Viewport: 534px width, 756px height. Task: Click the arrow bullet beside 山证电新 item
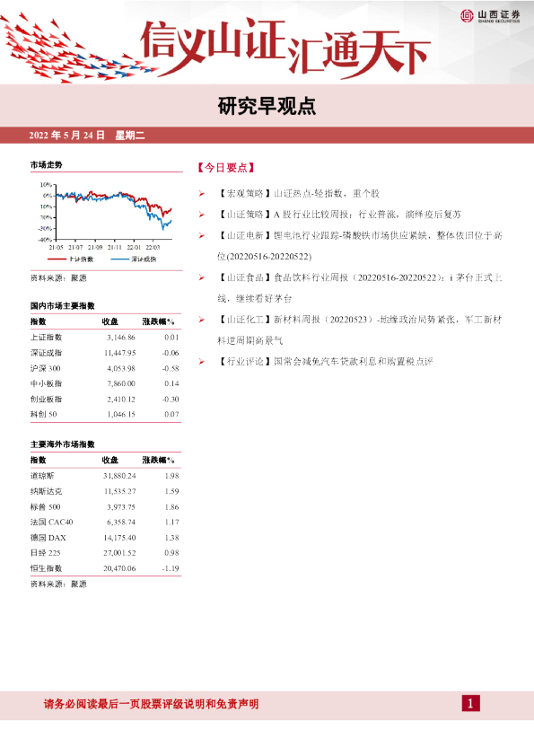[202, 236]
